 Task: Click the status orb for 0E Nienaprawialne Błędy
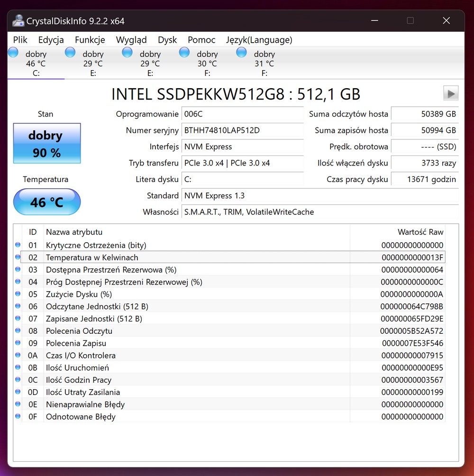[x=18, y=404]
